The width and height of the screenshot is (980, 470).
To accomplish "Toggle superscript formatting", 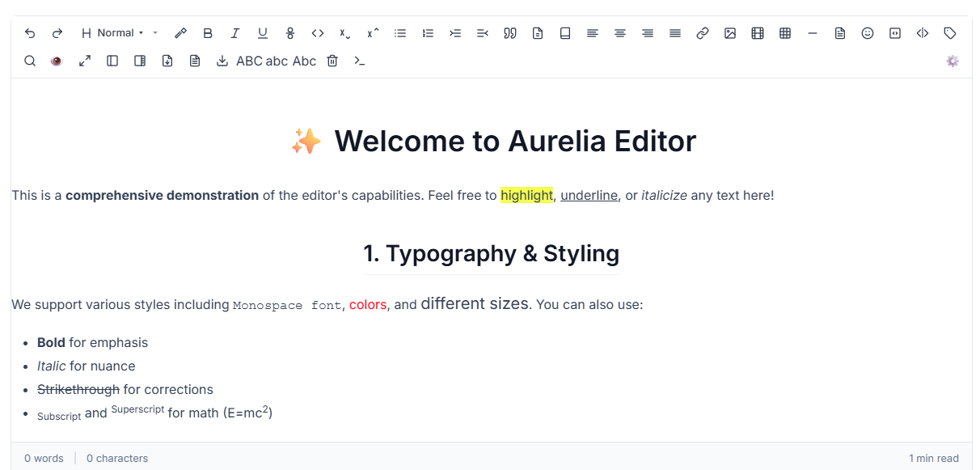I will tap(373, 33).
